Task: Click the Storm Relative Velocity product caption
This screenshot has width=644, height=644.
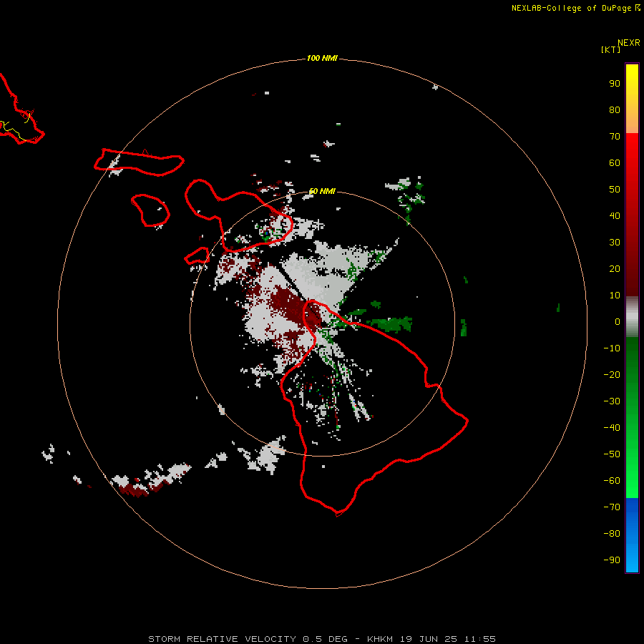Action: (322, 639)
